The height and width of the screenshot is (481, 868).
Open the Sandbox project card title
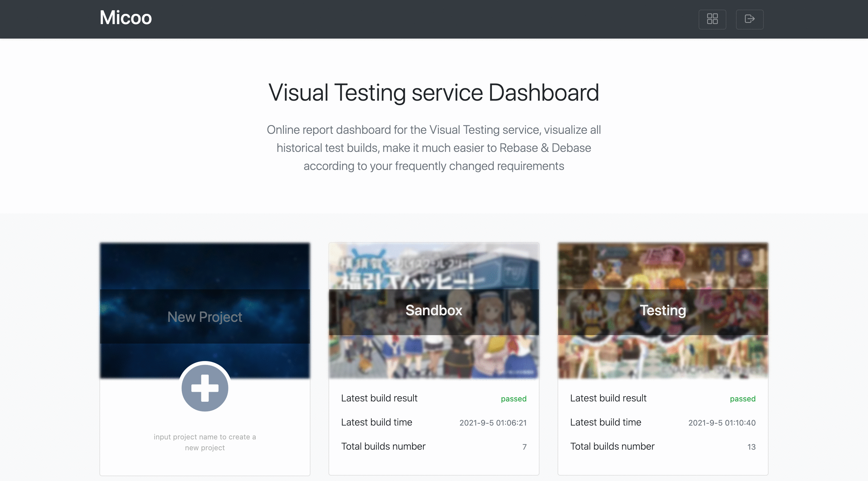[433, 310]
